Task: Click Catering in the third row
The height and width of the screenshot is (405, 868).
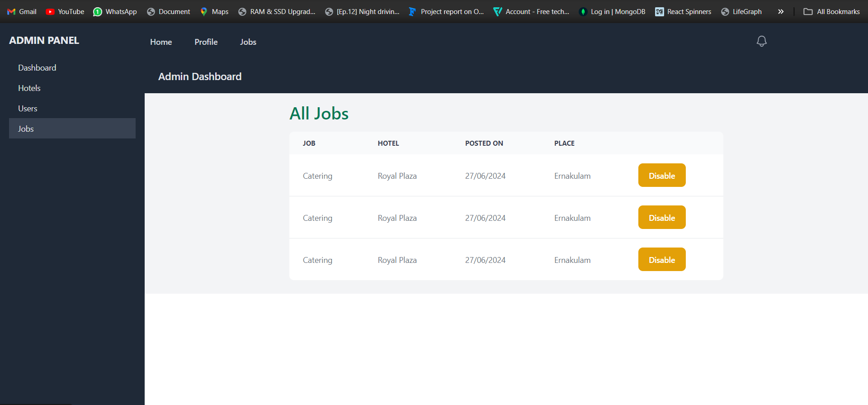Action: (x=317, y=260)
